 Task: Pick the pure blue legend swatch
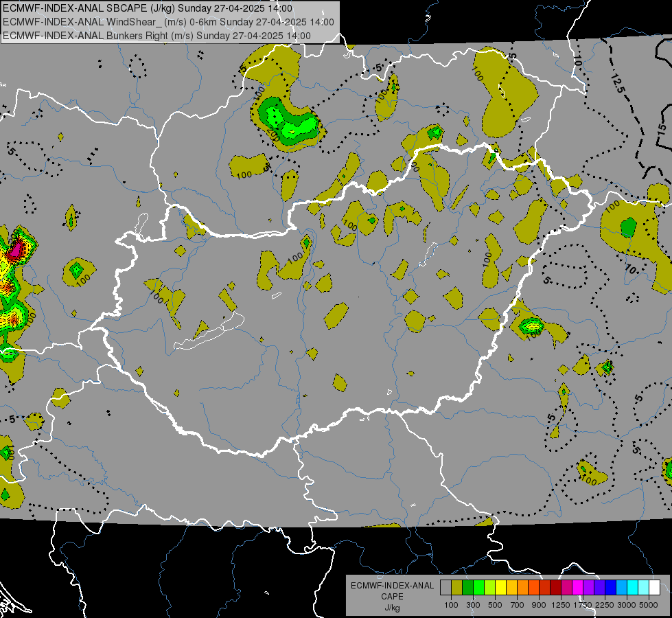coord(611,588)
